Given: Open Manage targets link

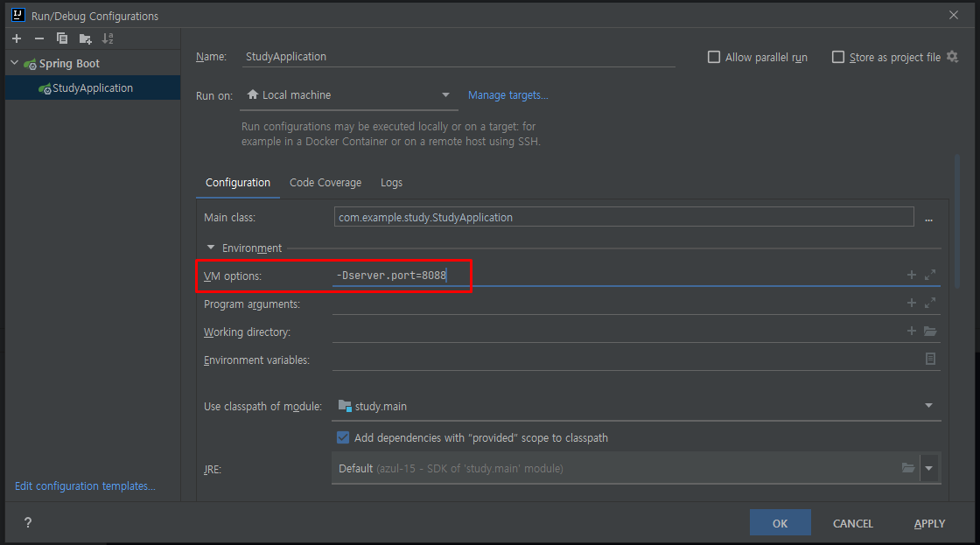Looking at the screenshot, I should [508, 95].
